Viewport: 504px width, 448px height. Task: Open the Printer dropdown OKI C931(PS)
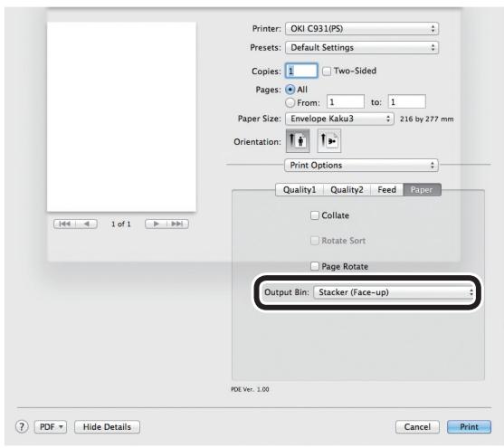(362, 29)
